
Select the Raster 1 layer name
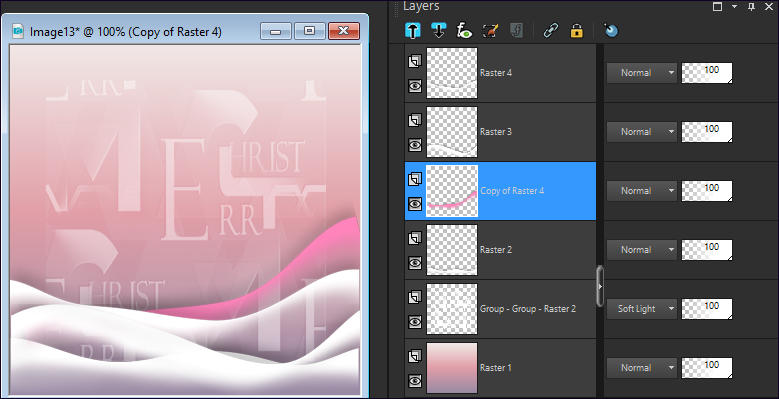[x=496, y=368]
